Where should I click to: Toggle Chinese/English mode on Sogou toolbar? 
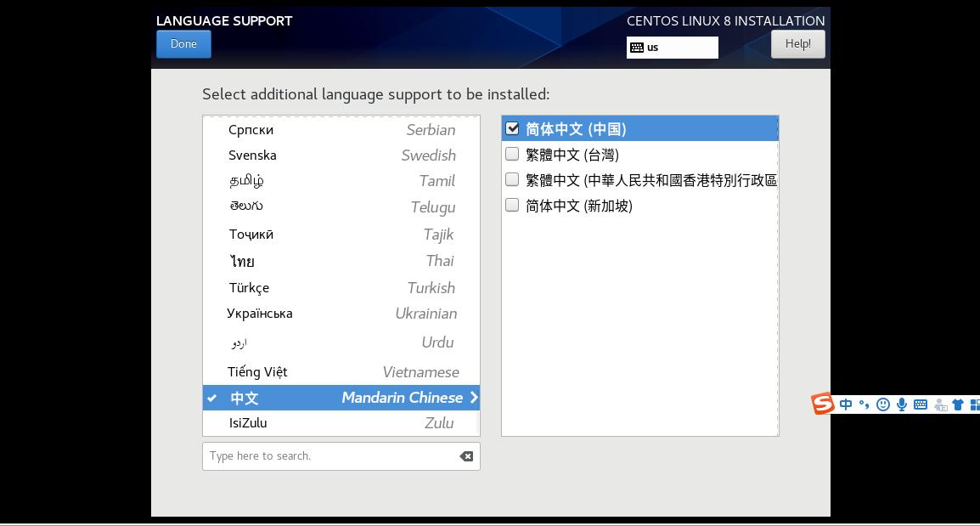846,404
